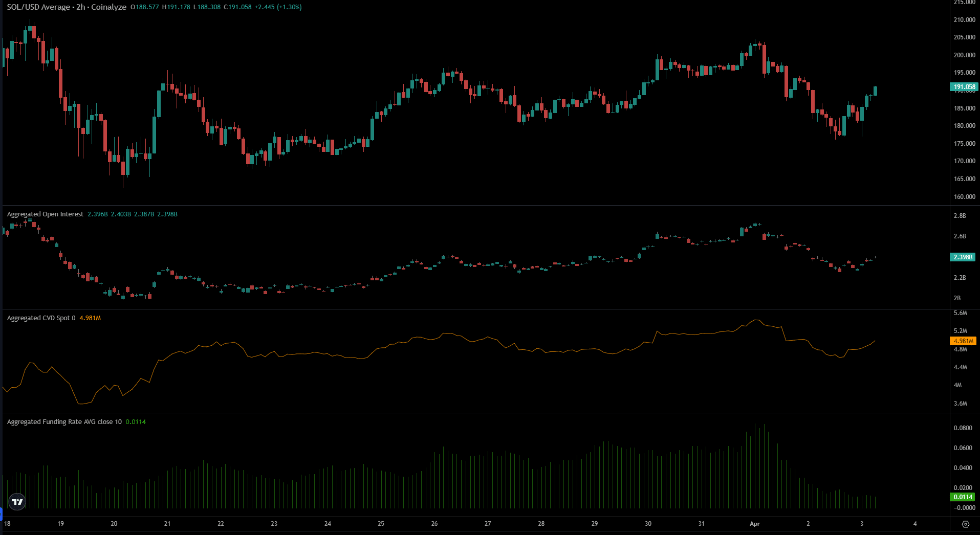980x535 pixels.
Task: Click date 25 on the time axis
Action: [x=381, y=524]
